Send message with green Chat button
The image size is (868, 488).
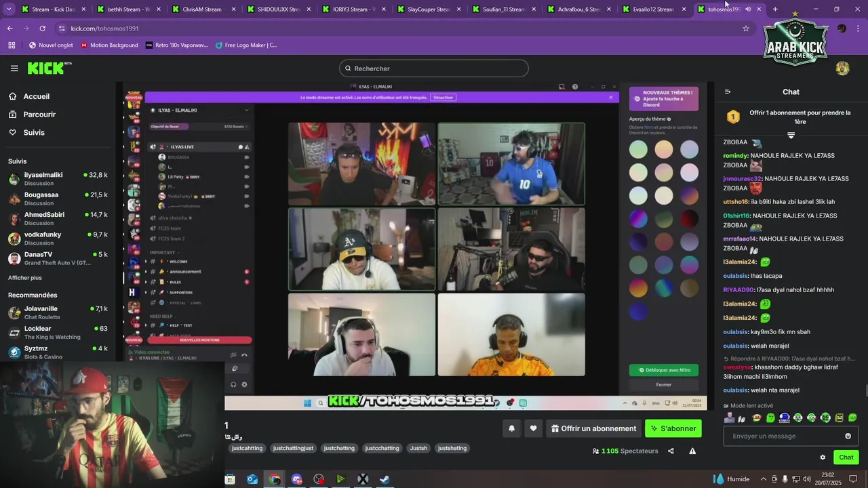coord(846,457)
